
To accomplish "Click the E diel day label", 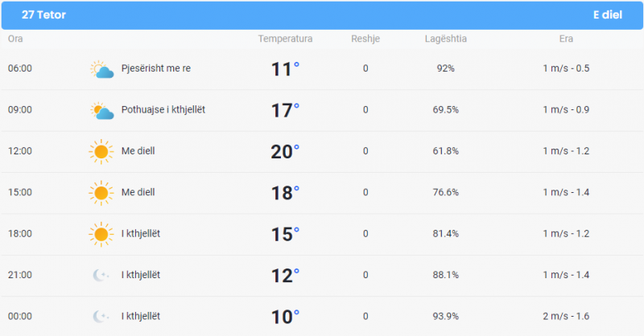I will 608,14.
